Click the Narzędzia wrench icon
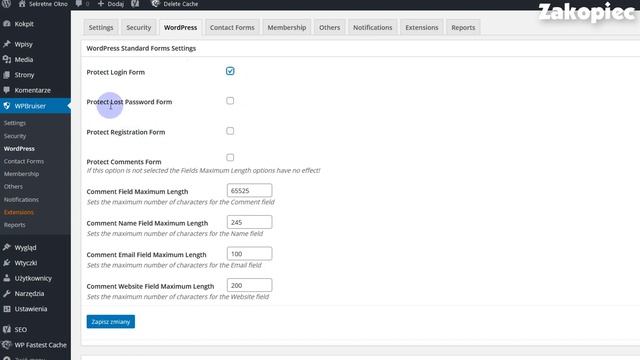The height and width of the screenshot is (360, 640). [x=7, y=293]
